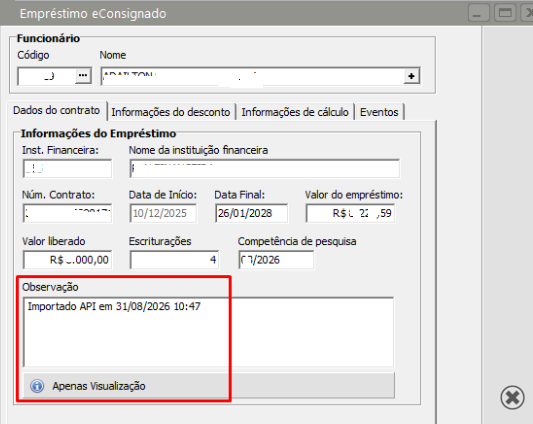Image resolution: width=533 pixels, height=424 pixels.
Task: Select the Eventos tab
Action: tap(379, 112)
